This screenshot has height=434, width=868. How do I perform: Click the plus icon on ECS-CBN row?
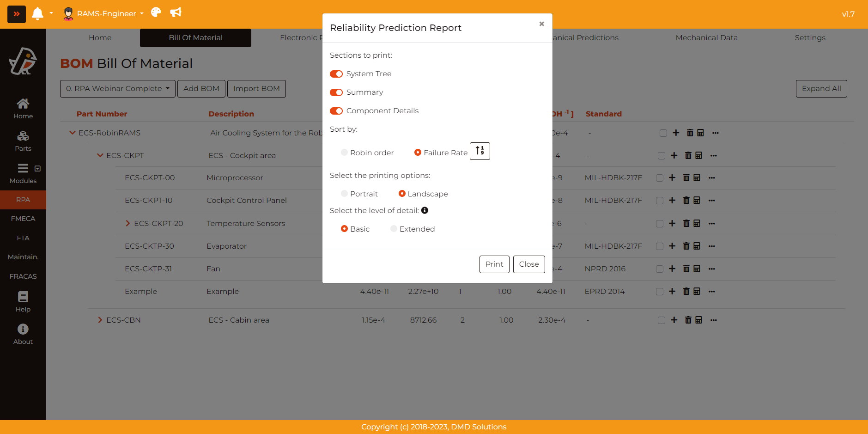pyautogui.click(x=674, y=320)
